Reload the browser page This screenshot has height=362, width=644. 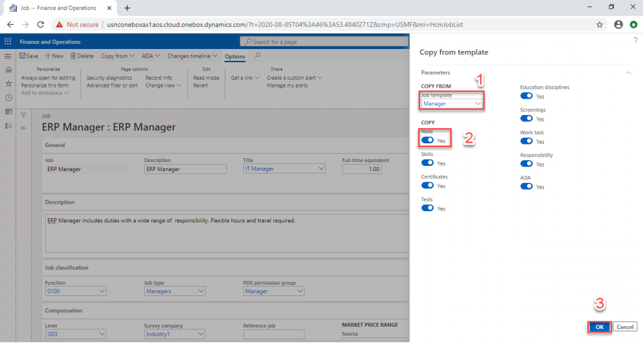(x=40, y=25)
